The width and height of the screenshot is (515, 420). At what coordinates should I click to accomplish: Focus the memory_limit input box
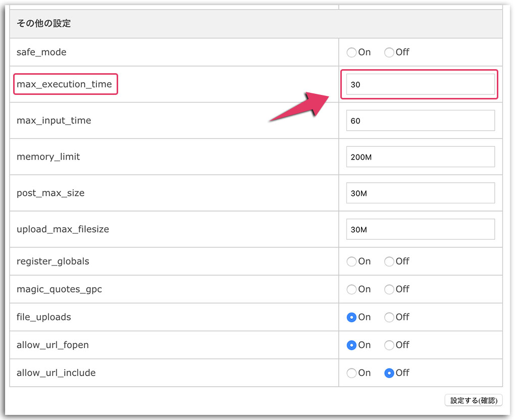[420, 157]
